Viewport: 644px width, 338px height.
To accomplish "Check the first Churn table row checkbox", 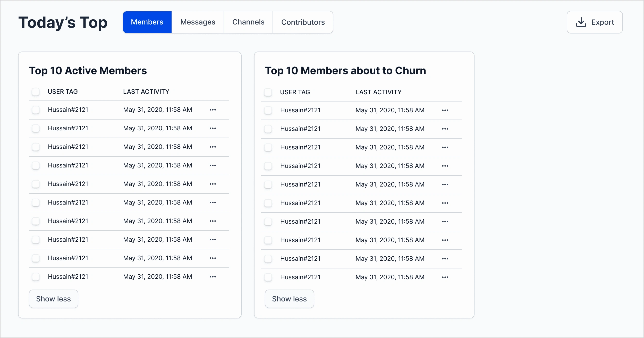I will pyautogui.click(x=268, y=110).
